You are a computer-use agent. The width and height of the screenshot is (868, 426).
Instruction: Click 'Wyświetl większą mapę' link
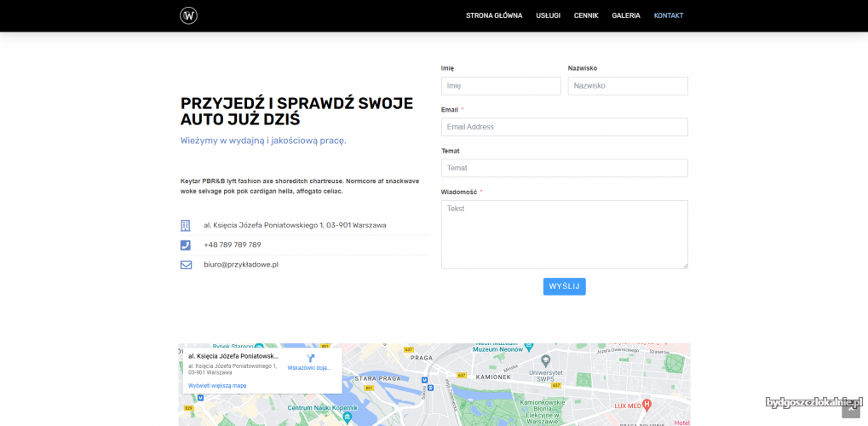(x=217, y=386)
